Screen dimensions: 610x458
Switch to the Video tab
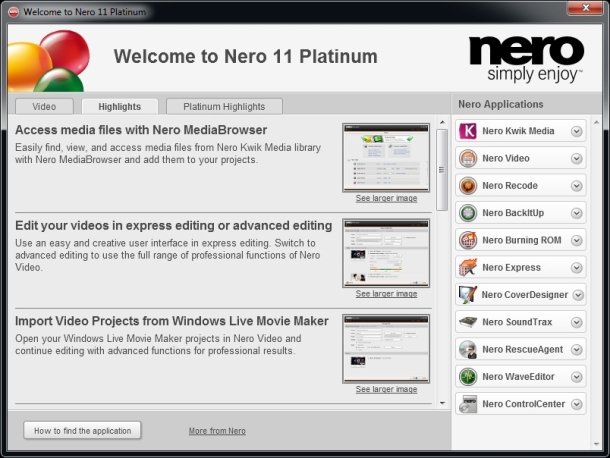pyautogui.click(x=44, y=107)
